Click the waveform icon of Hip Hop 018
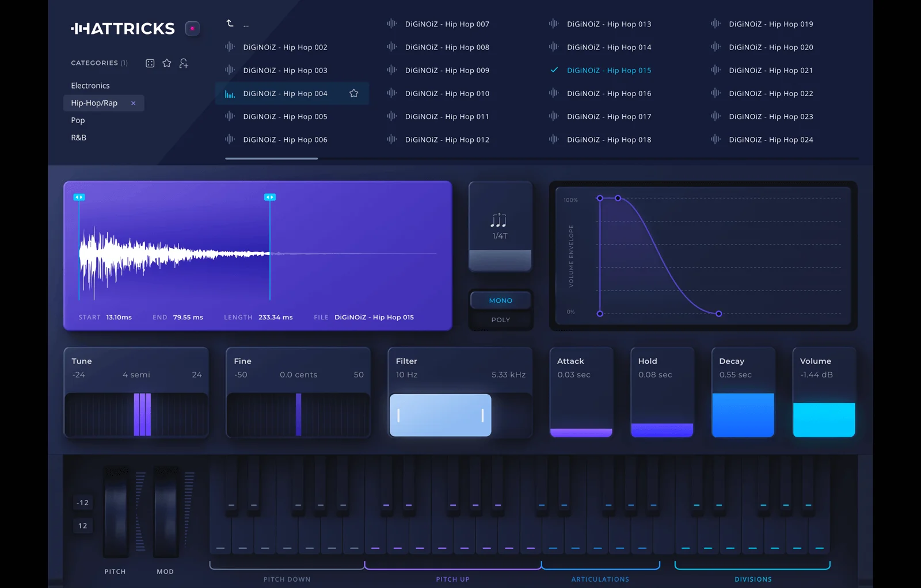921x588 pixels. [554, 139]
